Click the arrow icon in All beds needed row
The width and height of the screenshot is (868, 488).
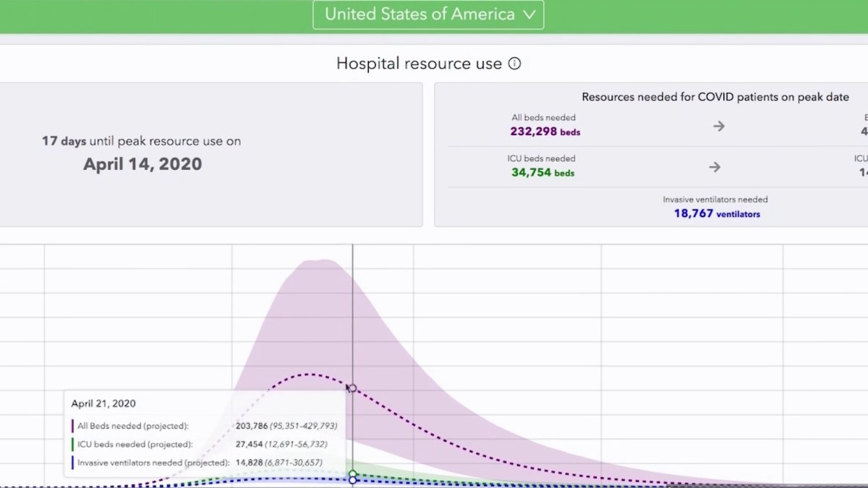coord(718,126)
